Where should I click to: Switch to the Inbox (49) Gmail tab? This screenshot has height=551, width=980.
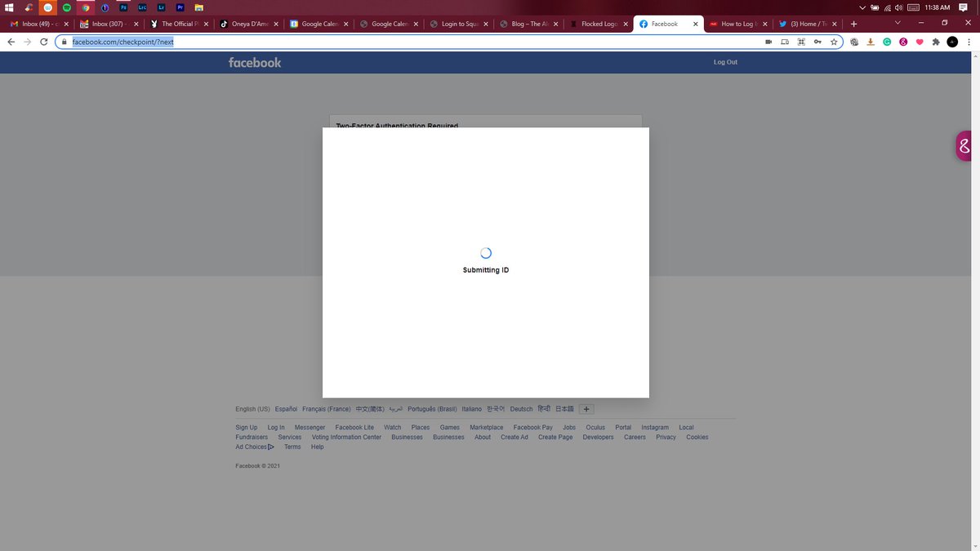[40, 24]
